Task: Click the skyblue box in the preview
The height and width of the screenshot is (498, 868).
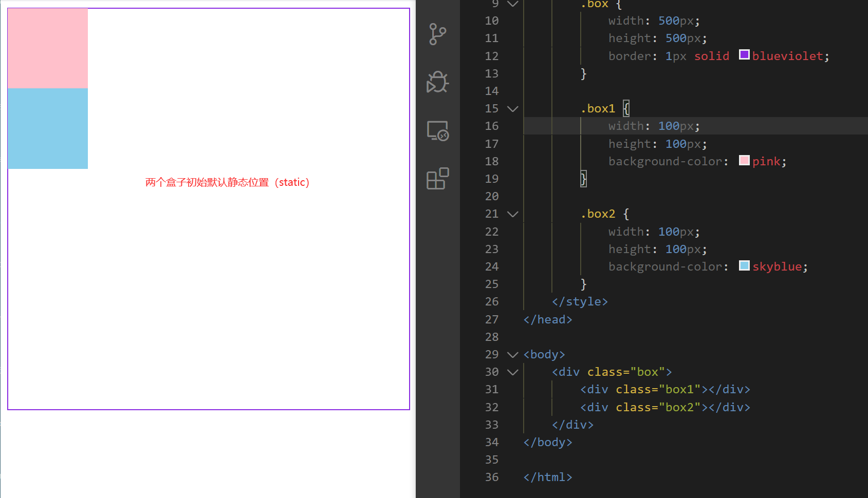Action: (x=48, y=128)
